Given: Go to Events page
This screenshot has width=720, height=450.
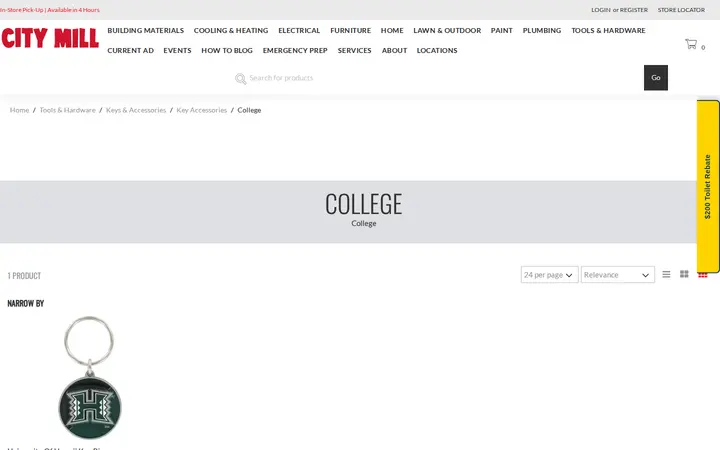Looking at the screenshot, I should 177,51.
